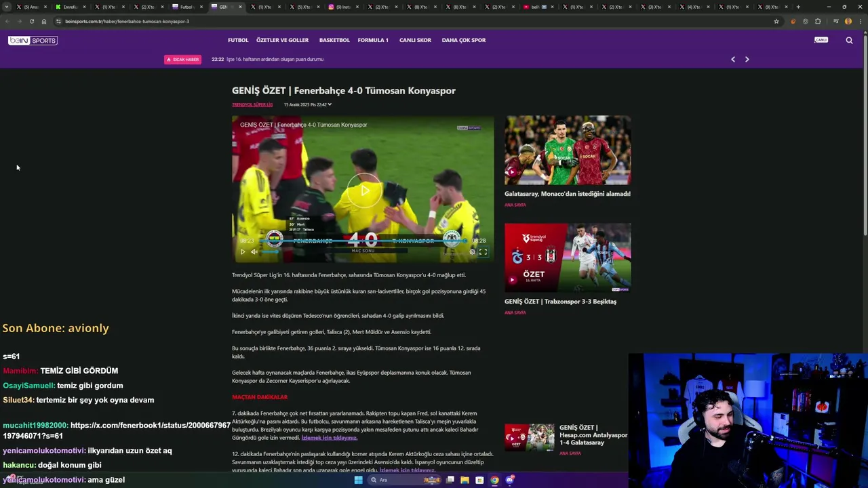Click the x.com fenerbook1 link in chat
The image size is (868, 488).
[117, 430]
